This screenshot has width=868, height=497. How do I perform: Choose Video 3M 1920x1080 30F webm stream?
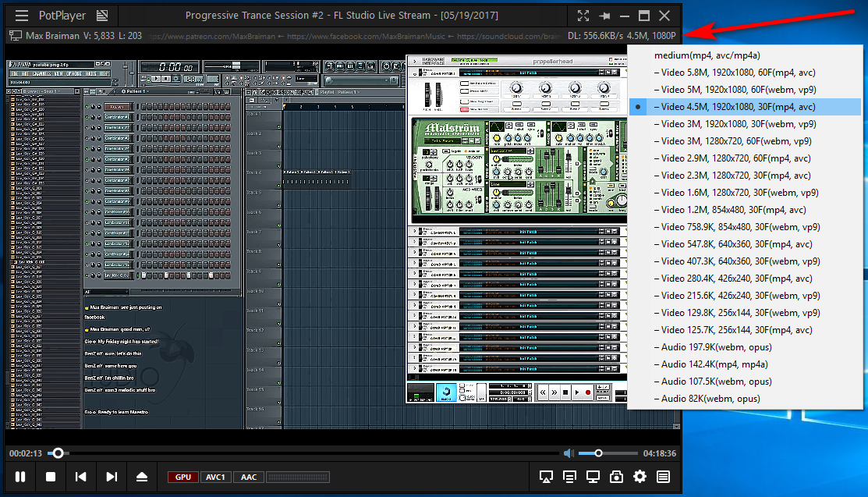[x=745, y=124]
